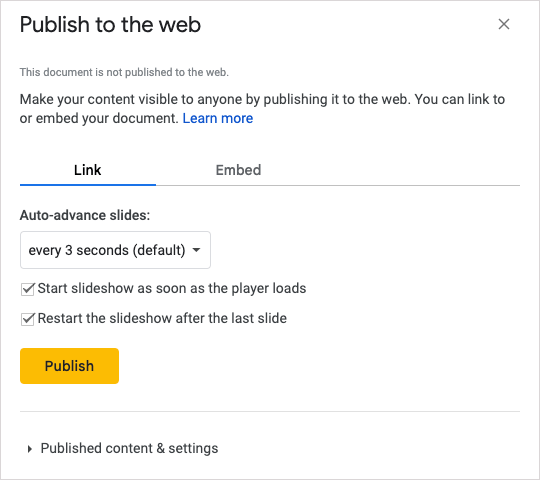Click the Restart the slideshow after last slide label
Viewport: 540px width, 480px height.
(x=162, y=319)
